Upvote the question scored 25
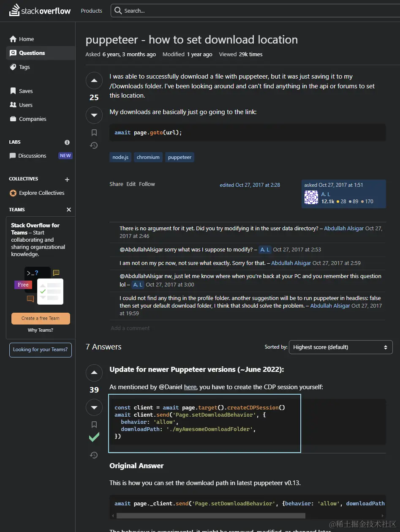 (94, 80)
